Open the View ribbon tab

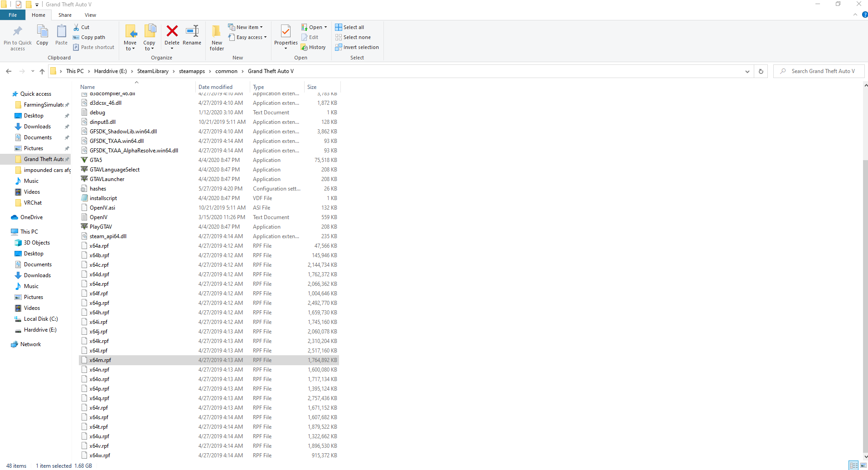click(90, 15)
